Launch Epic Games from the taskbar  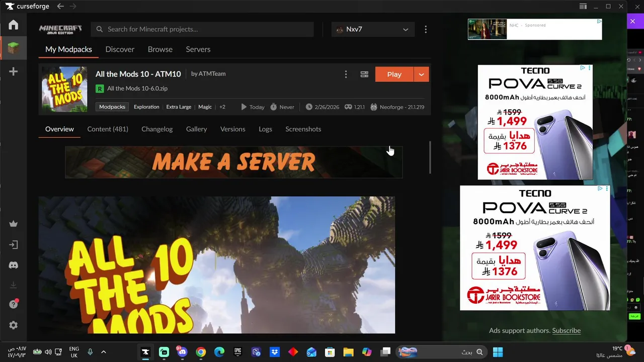(x=237, y=352)
